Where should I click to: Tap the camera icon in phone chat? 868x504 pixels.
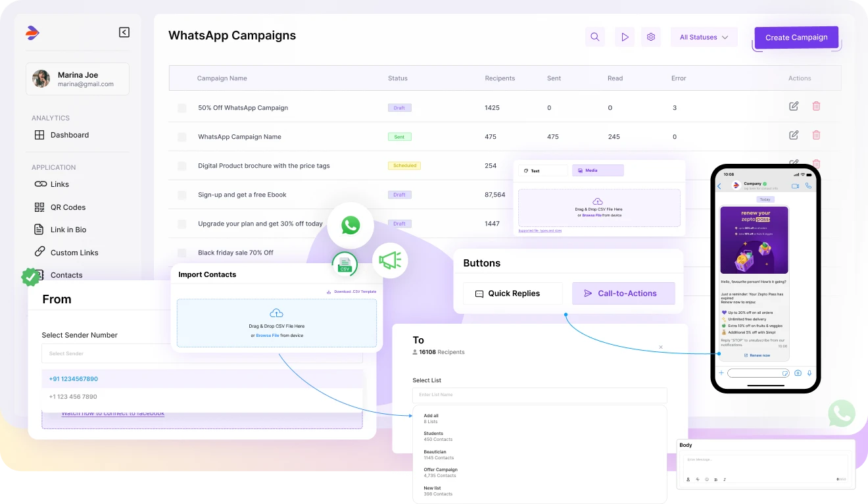[x=798, y=373]
